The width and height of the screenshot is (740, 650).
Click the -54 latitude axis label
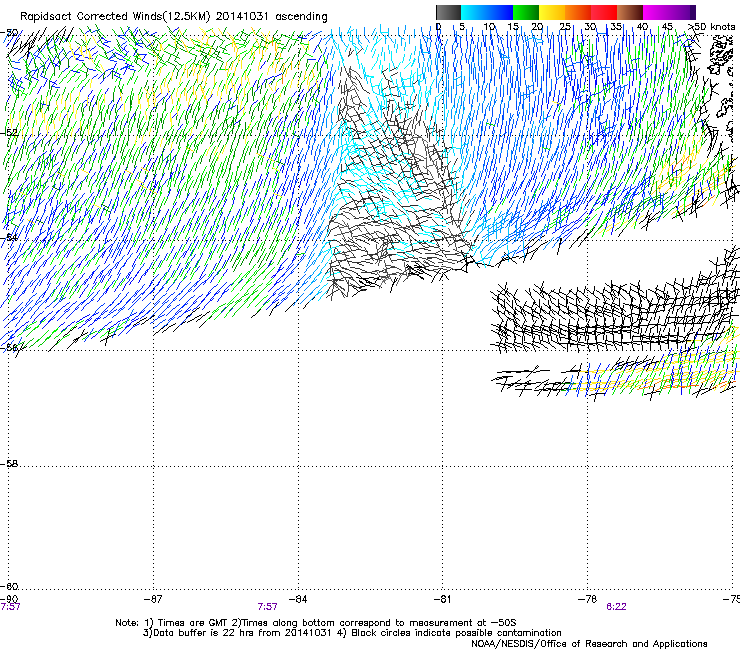pyautogui.click(x=9, y=237)
